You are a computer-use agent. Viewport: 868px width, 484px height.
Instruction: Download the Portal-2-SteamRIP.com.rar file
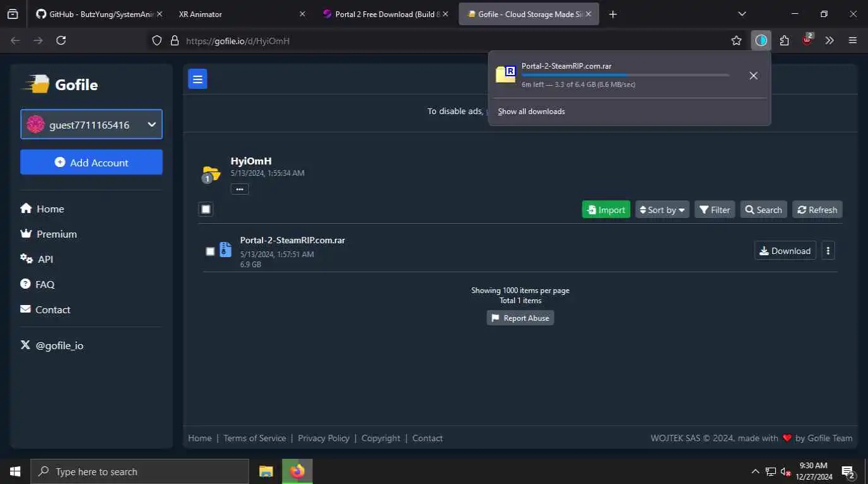(x=785, y=250)
